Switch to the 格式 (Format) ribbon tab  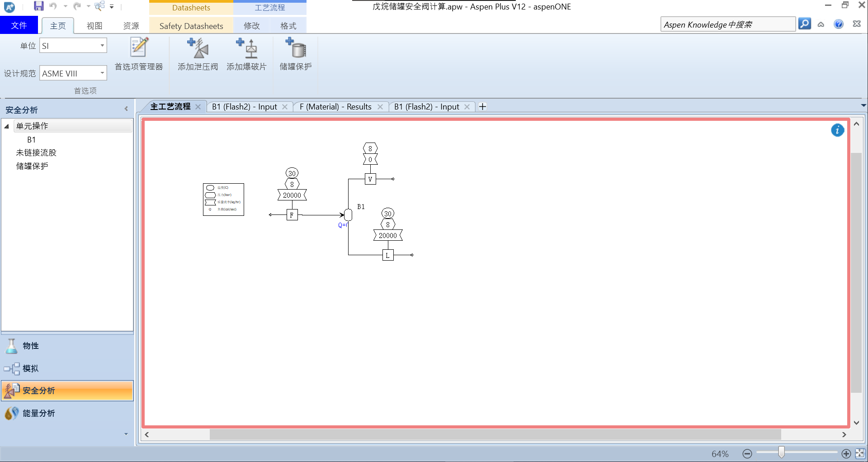tap(288, 26)
